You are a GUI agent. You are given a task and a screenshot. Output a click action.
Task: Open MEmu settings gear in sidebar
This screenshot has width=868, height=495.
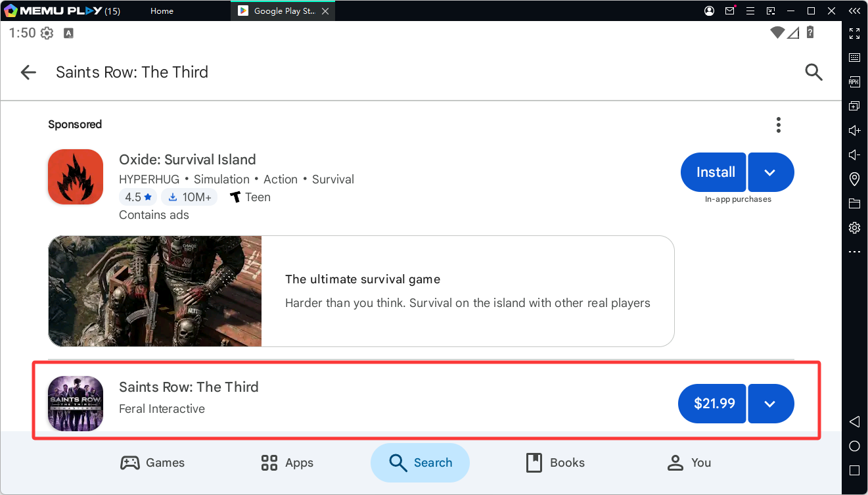coord(855,227)
